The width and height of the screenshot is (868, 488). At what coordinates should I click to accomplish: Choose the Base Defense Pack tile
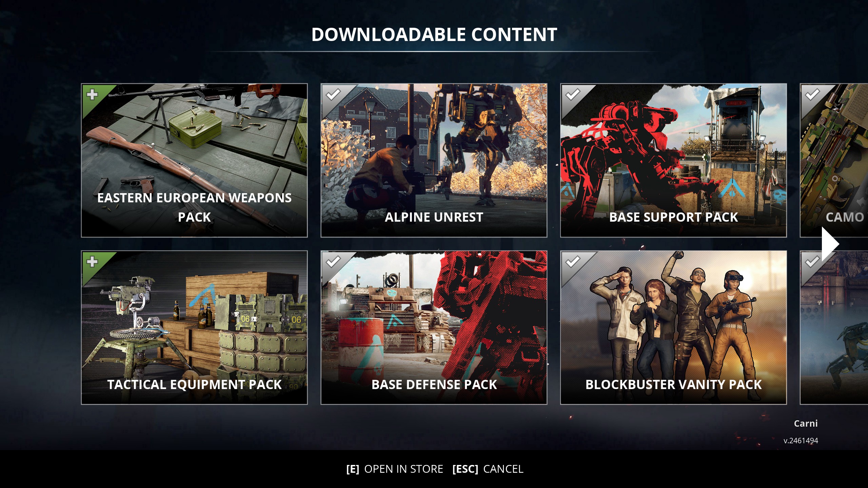click(x=434, y=327)
